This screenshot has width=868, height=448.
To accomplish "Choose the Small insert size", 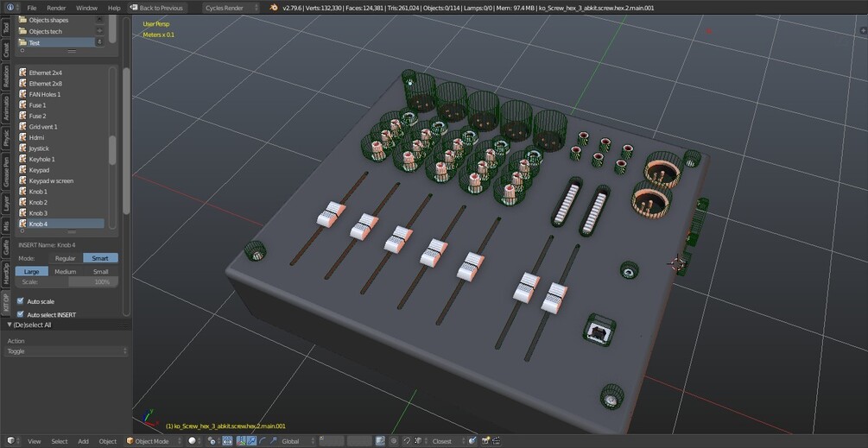I will point(100,272).
